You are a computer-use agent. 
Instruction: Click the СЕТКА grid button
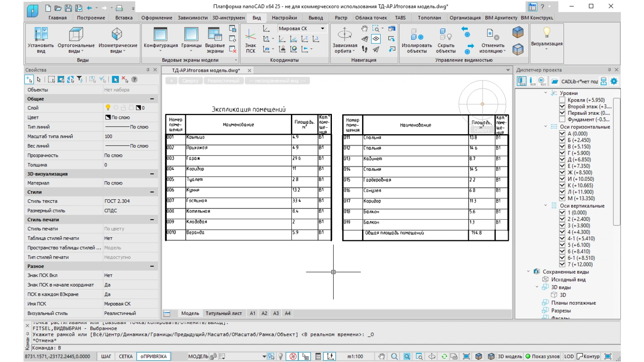point(125,356)
